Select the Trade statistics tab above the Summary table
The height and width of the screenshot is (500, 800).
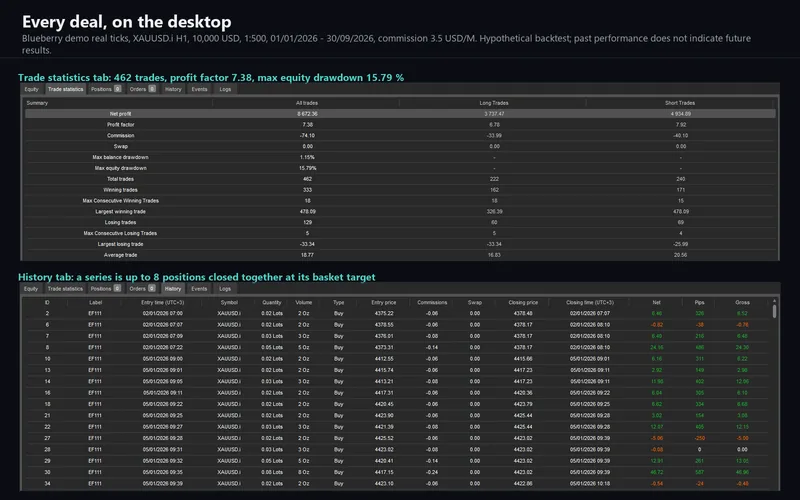[x=65, y=89]
